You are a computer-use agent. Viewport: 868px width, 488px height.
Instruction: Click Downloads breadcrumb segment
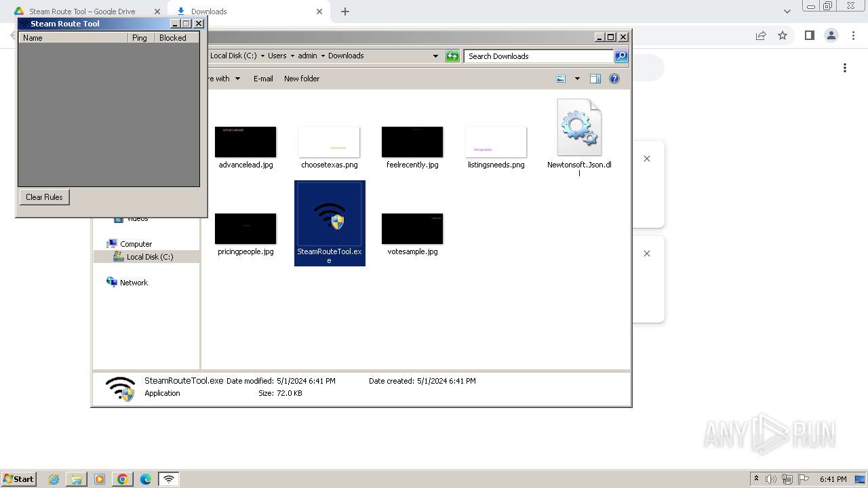(x=346, y=56)
